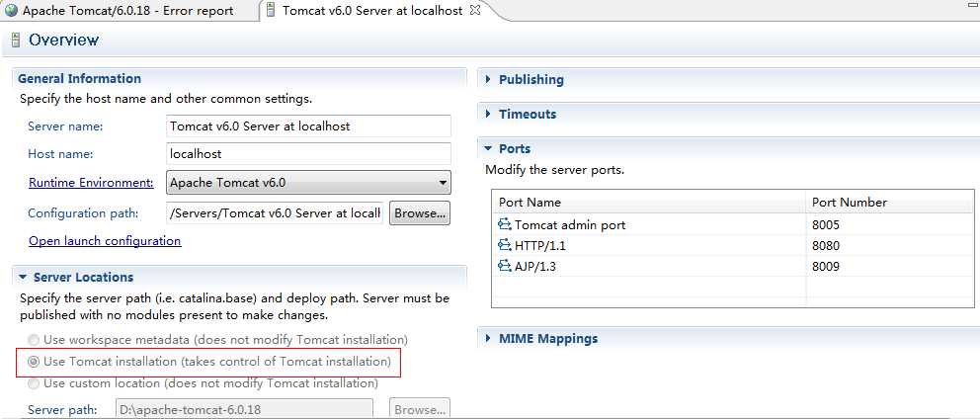Viewport: 980px width, 419px height.
Task: Click the Port Number column header
Action: click(889, 202)
